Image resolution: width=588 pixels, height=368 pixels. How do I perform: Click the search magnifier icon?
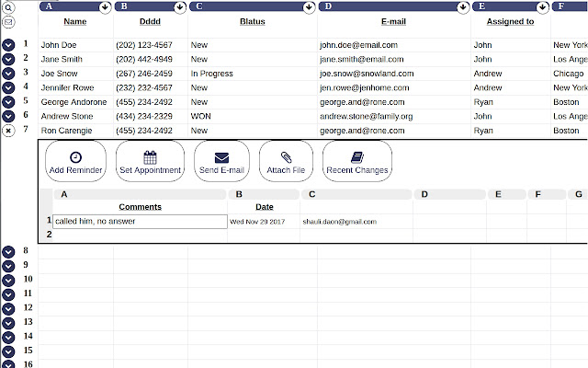click(x=8, y=7)
